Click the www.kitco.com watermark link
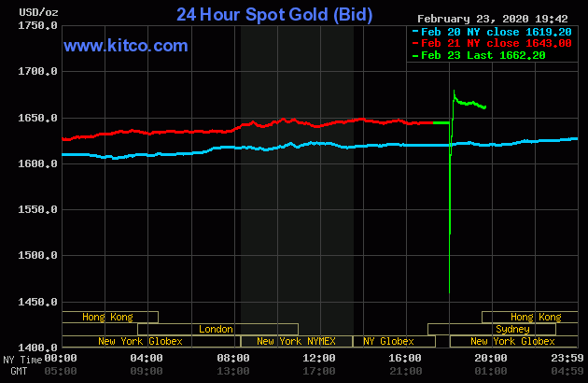The height and width of the screenshot is (383, 588). [125, 46]
